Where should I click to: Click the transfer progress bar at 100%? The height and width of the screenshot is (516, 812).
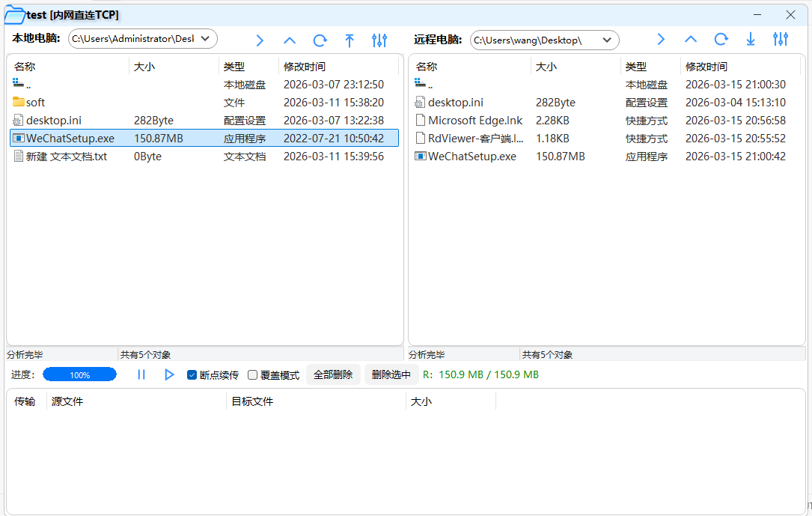point(80,374)
